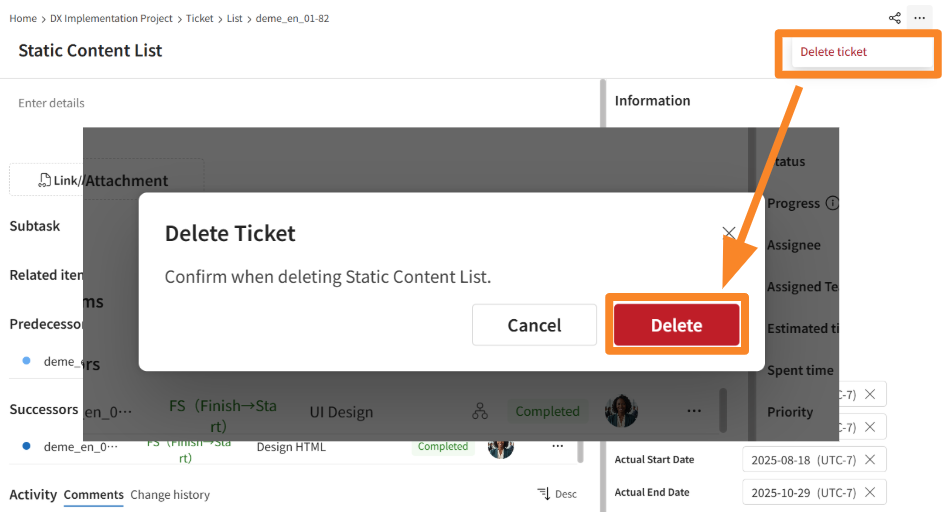Confirm deletion with the red Delete button
Image resolution: width=945 pixels, height=512 pixels.
point(676,325)
